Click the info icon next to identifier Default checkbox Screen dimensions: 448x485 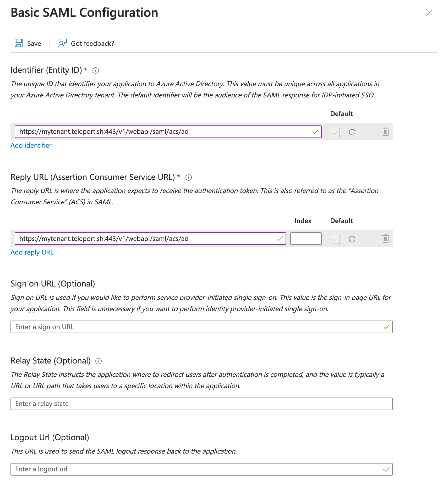[352, 132]
